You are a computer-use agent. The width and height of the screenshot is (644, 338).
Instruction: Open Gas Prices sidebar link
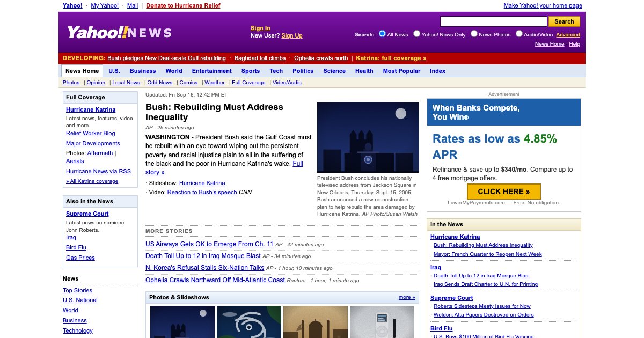coord(80,258)
